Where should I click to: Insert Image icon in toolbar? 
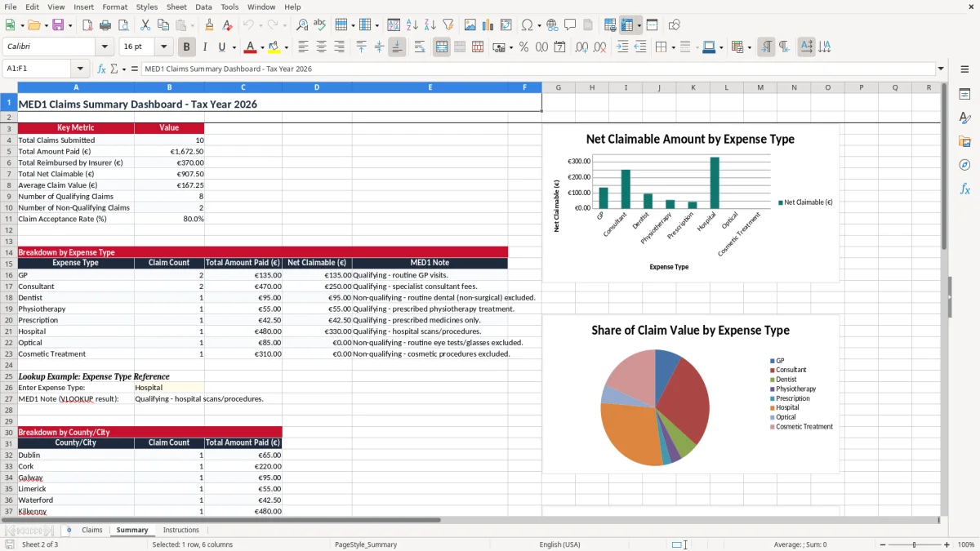[470, 25]
